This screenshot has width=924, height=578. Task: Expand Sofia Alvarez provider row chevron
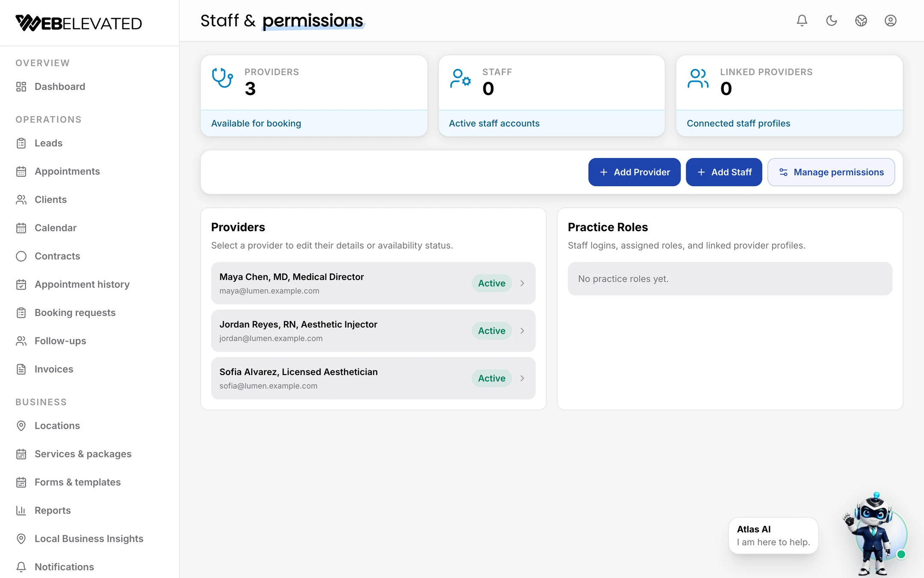click(x=522, y=378)
